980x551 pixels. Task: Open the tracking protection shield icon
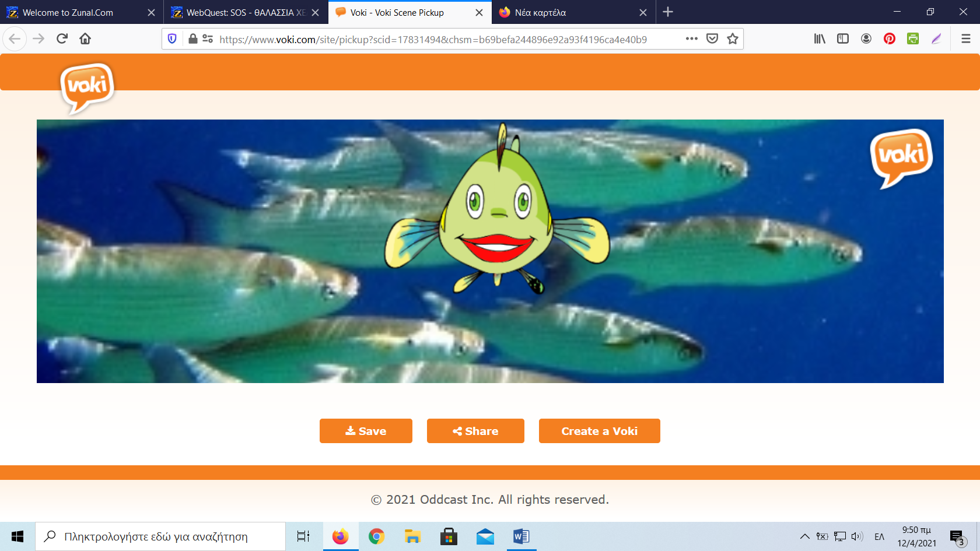[x=172, y=39]
